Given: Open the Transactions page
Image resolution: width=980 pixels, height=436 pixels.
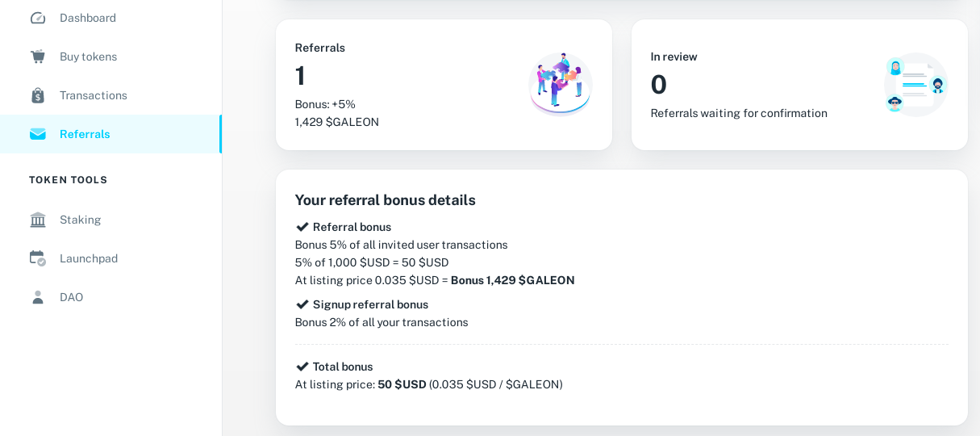Looking at the screenshot, I should point(94,95).
